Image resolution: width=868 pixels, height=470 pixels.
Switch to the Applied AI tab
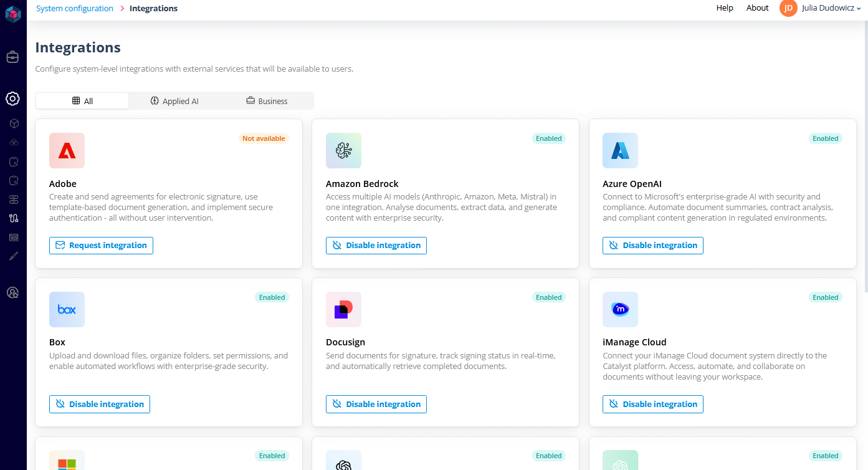174,101
